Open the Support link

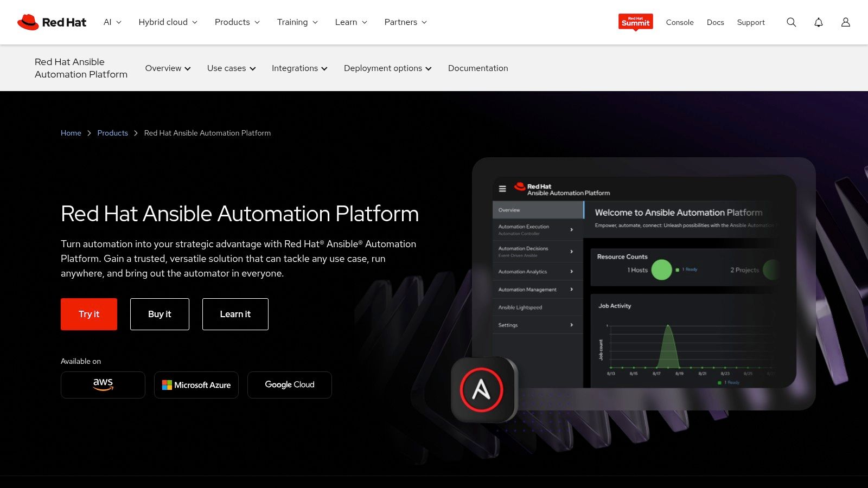click(x=751, y=22)
